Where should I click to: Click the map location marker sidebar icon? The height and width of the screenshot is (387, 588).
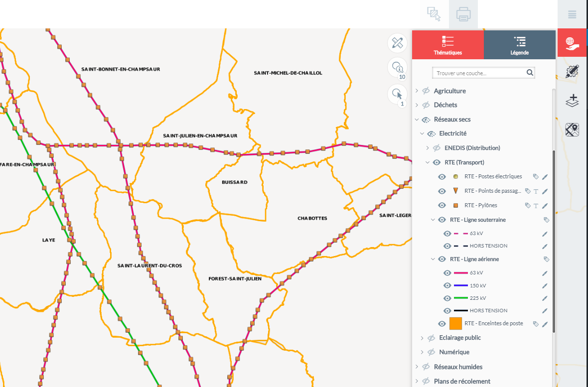573,129
